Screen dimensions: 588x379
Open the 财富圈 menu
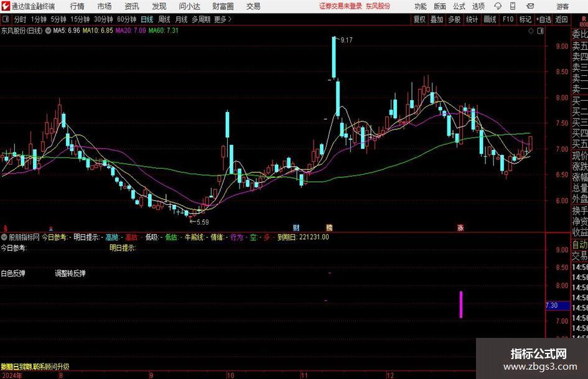click(223, 6)
